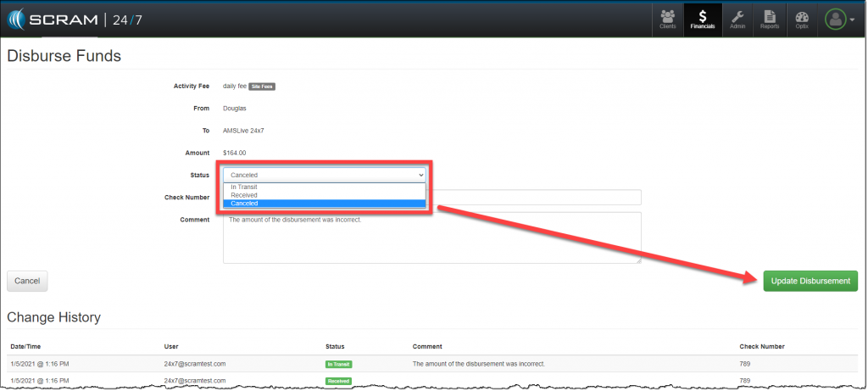Click the Disburse Funds page heading
Viewport: 868px width, 391px height.
(64, 56)
